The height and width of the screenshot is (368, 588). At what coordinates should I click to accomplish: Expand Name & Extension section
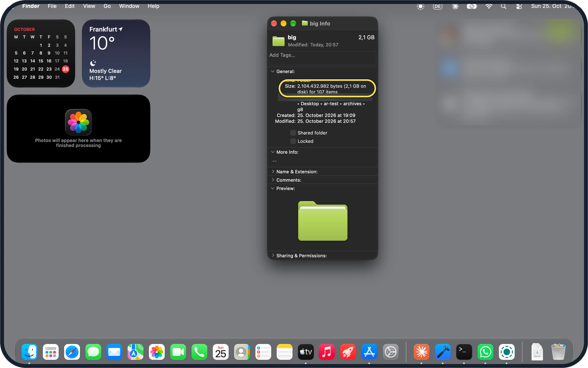point(273,172)
